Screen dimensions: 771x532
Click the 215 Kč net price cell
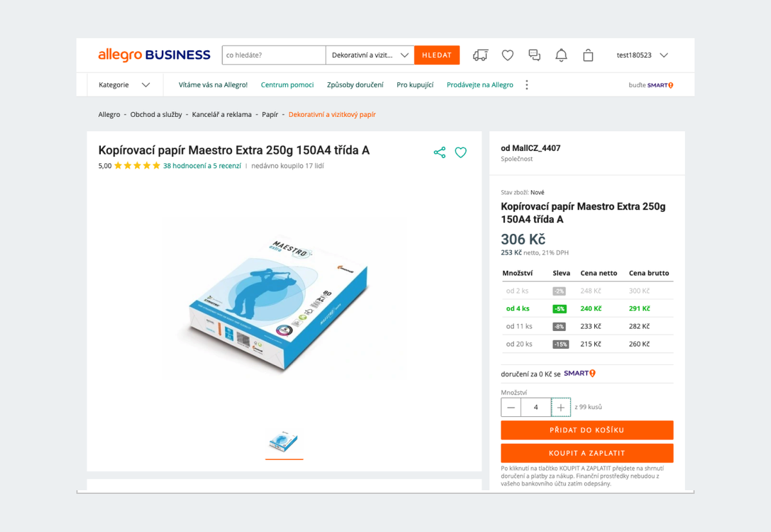tap(590, 344)
